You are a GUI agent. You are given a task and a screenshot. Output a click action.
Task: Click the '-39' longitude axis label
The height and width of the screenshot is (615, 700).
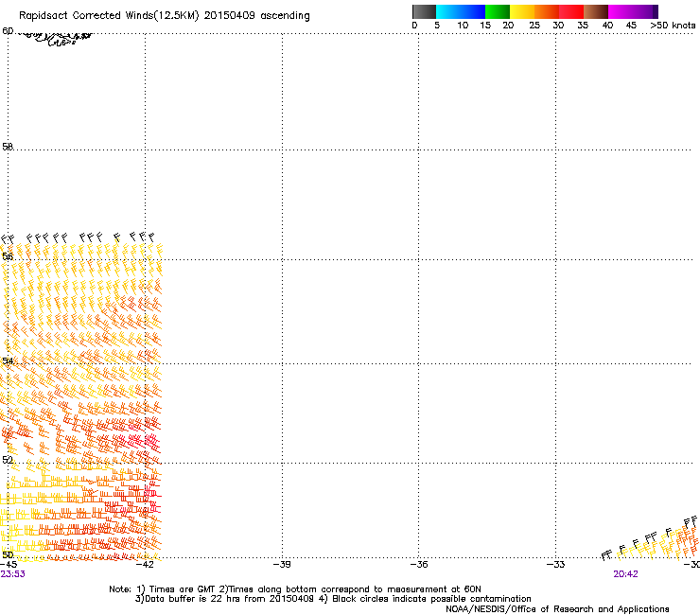pos(282,565)
